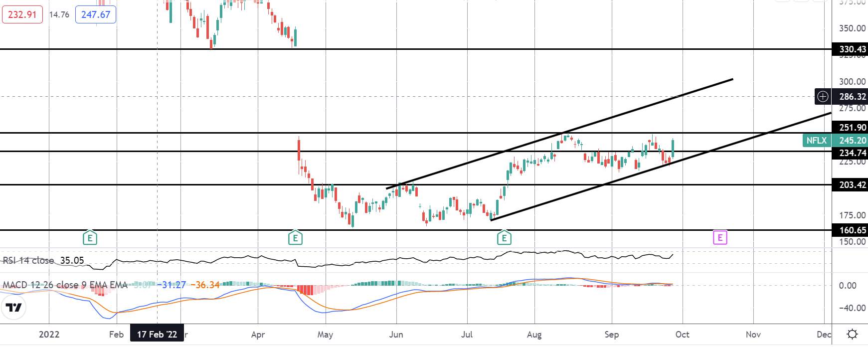Click the 2022 label on time axis

pyautogui.click(x=49, y=334)
